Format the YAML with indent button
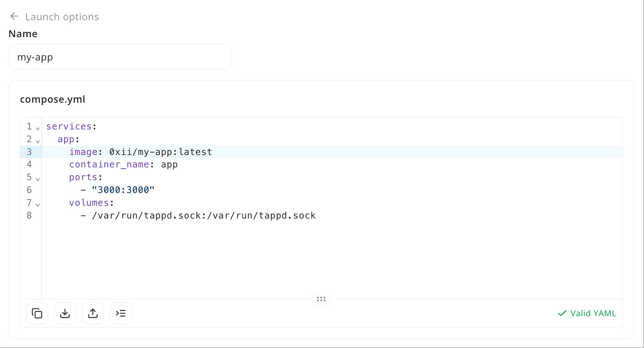Screen dimensions: 644x348 [x=121, y=313]
